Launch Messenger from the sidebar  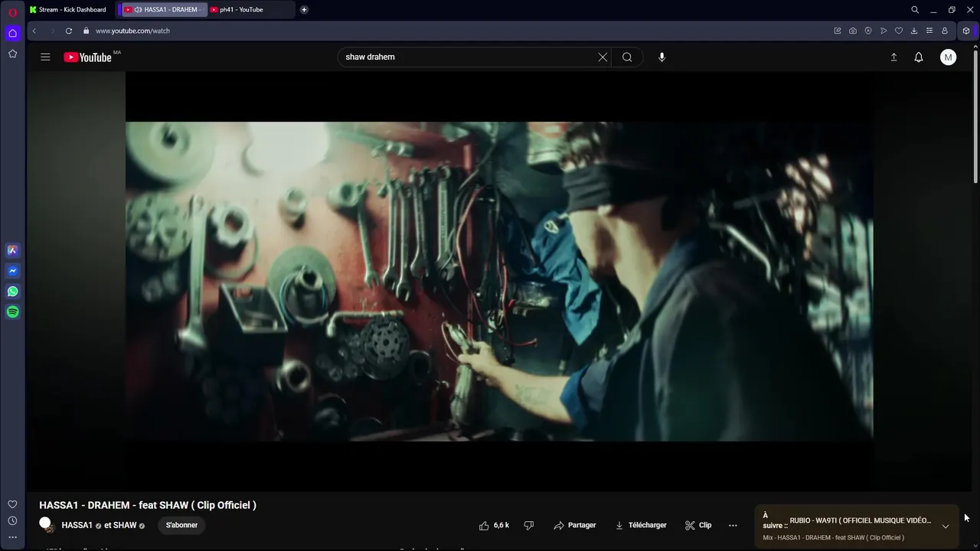click(x=12, y=271)
